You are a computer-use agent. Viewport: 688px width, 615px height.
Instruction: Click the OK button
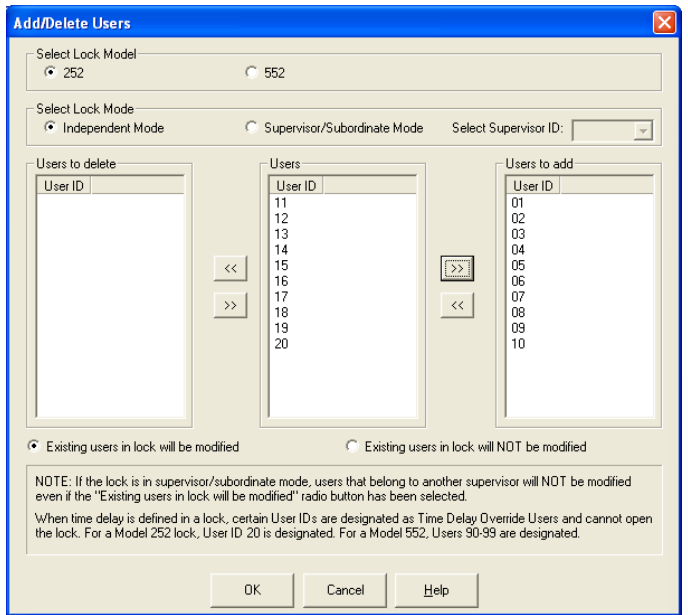[x=252, y=590]
